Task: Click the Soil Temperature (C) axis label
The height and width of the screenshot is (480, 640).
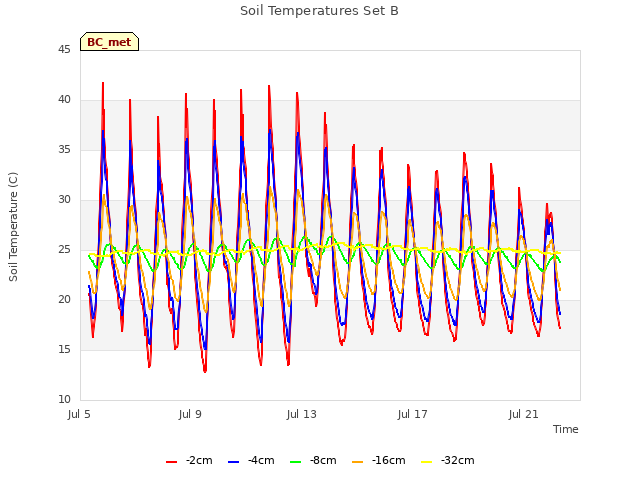Action: pos(13,227)
